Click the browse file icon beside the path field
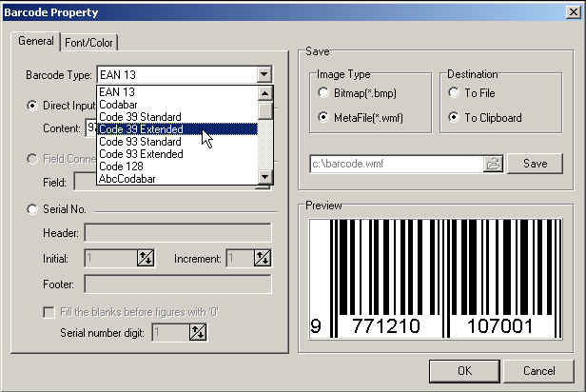 coord(493,164)
